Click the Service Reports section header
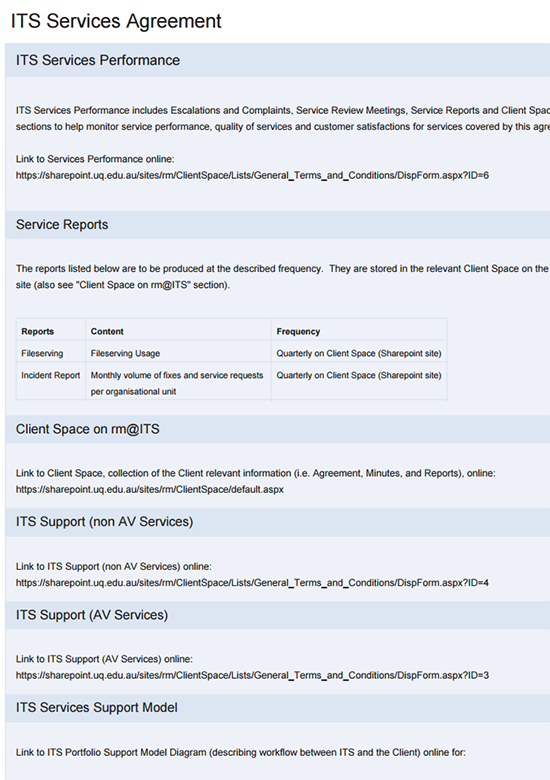550x780 pixels. [x=277, y=225]
